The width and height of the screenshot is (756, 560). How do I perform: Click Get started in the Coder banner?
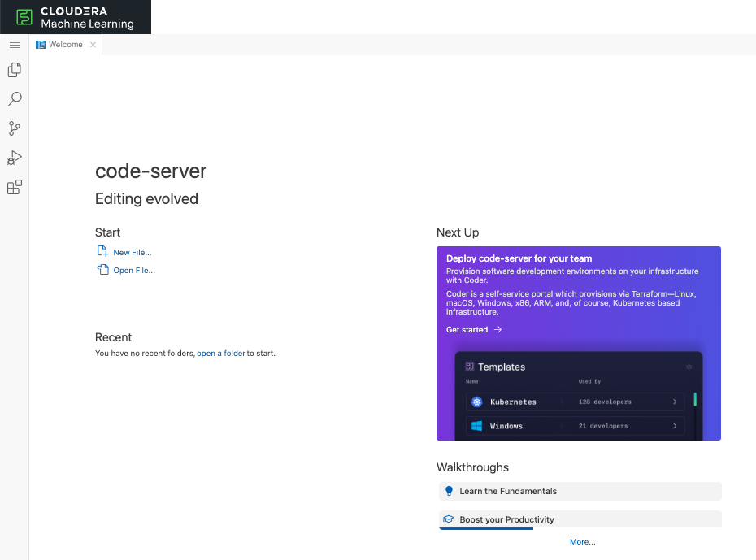pos(467,330)
